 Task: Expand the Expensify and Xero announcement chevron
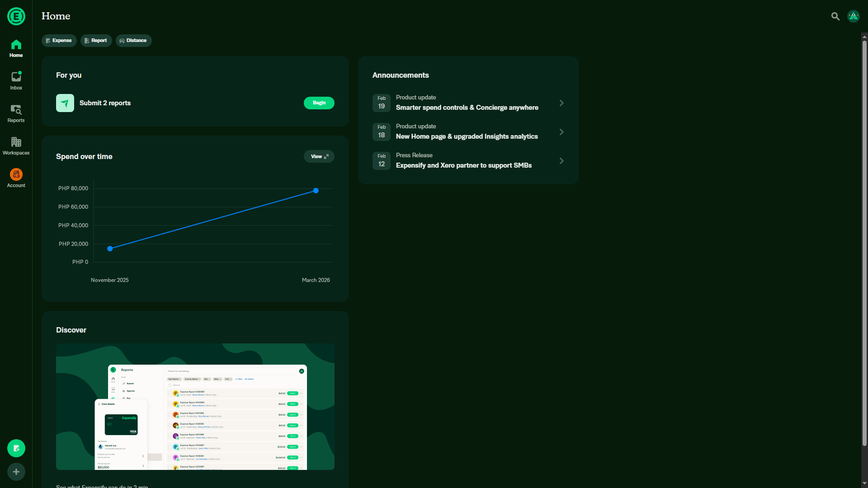561,161
